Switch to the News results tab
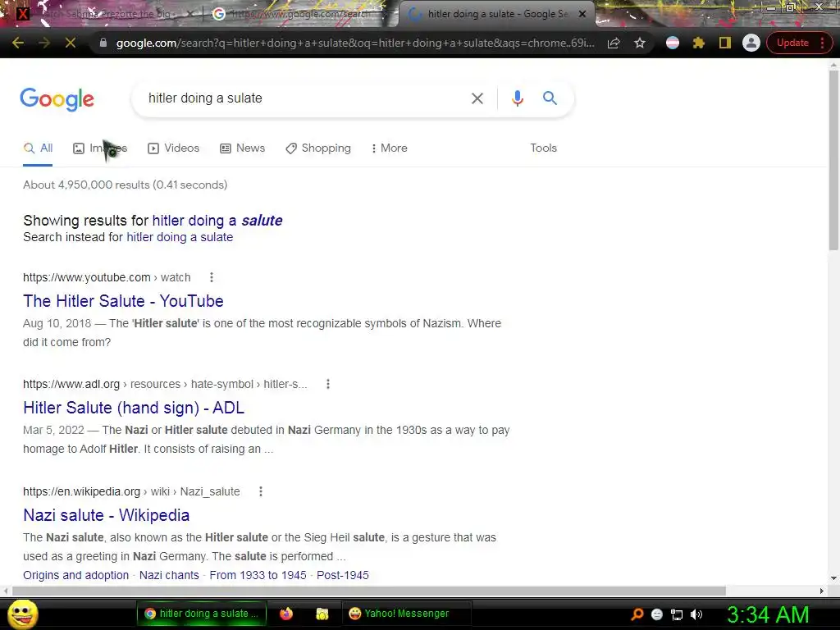840x630 pixels. click(242, 148)
